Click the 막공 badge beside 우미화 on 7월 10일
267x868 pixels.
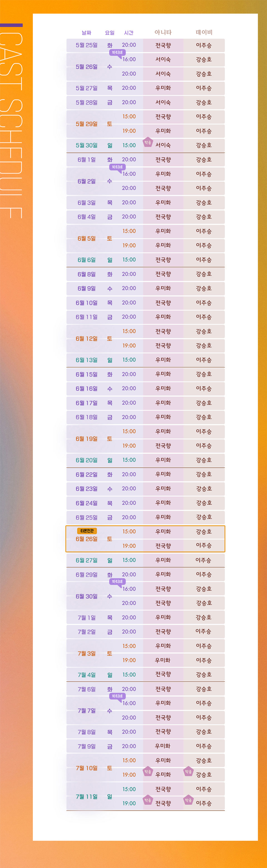click(148, 772)
